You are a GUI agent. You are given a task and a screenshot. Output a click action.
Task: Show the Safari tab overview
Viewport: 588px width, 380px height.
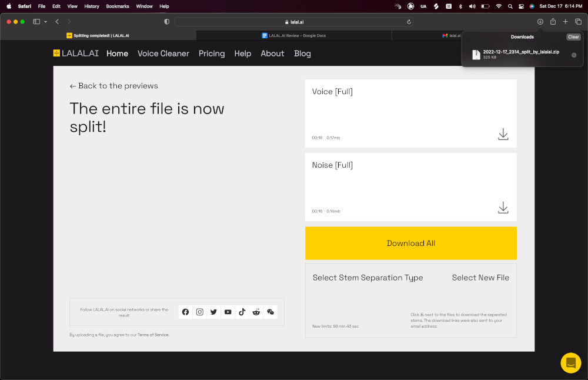pos(578,22)
